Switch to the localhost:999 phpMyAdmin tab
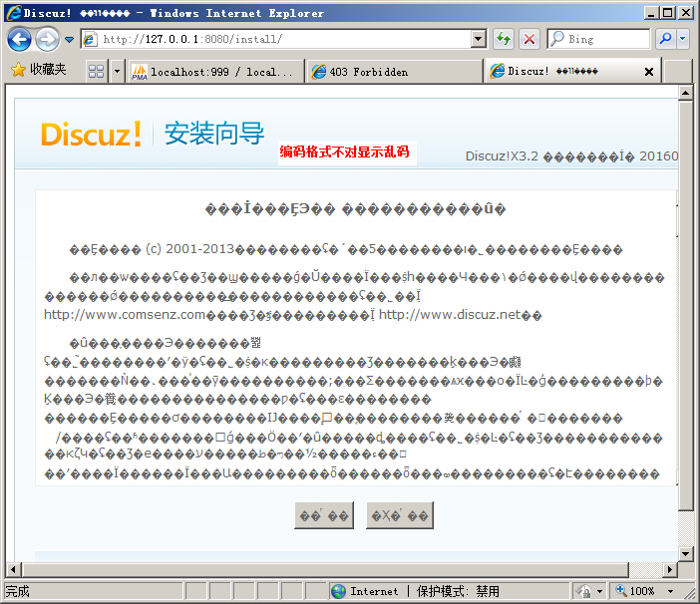 (x=215, y=72)
